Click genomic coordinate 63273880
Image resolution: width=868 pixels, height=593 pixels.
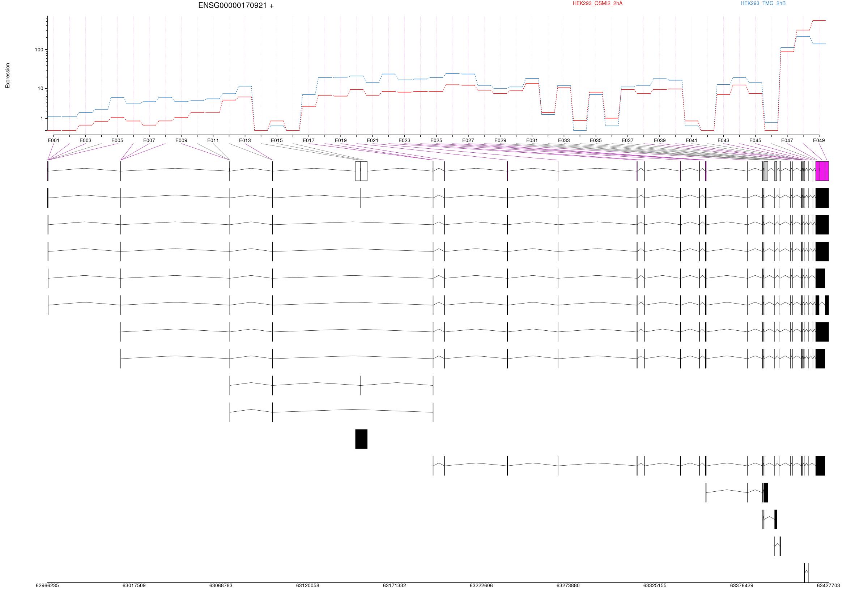568,585
